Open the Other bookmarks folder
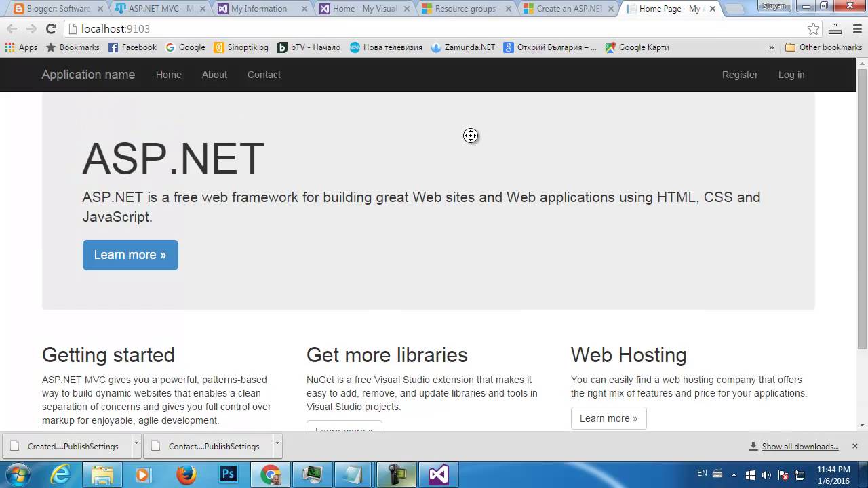 (x=823, y=47)
